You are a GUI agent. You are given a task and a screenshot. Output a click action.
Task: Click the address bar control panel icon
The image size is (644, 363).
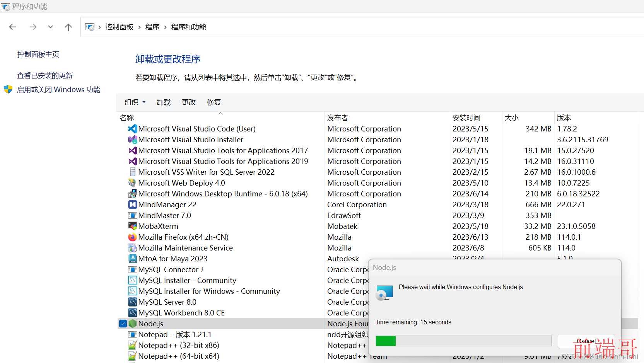(x=90, y=27)
